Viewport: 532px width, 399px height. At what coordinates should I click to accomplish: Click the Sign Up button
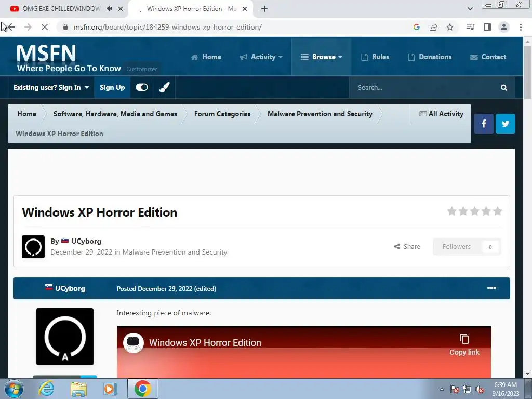tap(112, 87)
